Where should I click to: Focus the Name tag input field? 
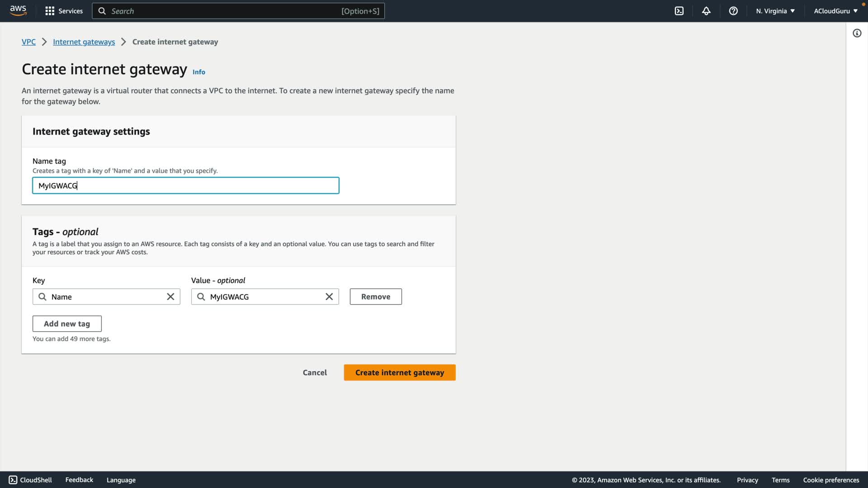(185, 186)
